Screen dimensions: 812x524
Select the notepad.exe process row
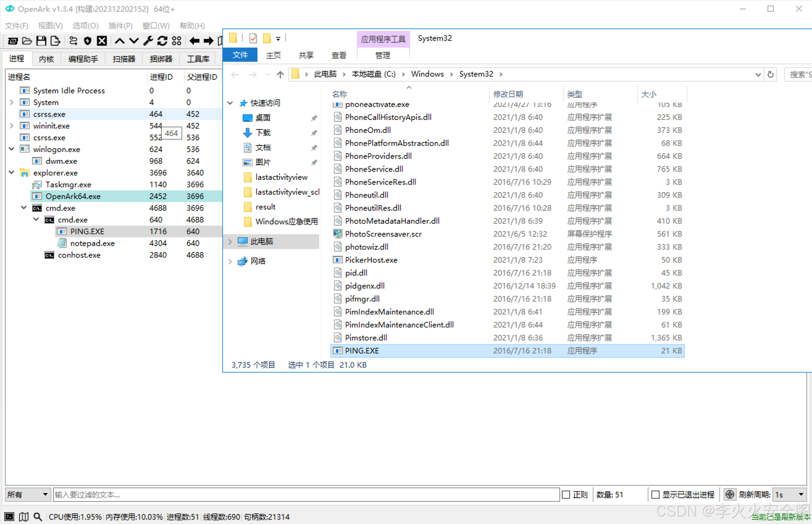(x=92, y=243)
